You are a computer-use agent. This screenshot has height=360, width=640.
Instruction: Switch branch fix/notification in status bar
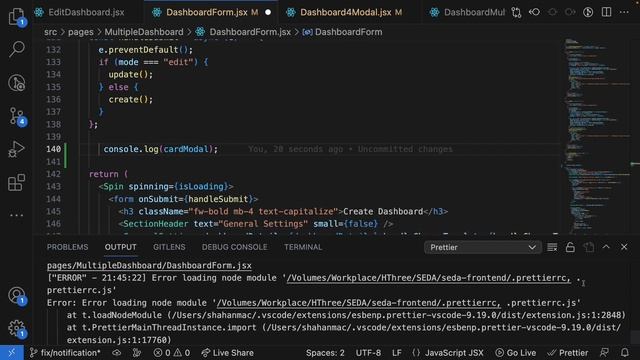coord(65,353)
